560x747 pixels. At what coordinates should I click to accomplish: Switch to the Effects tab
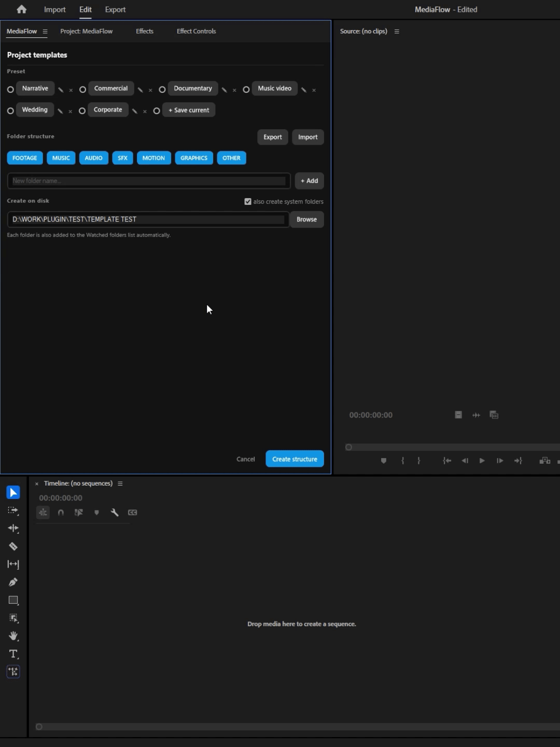(145, 31)
